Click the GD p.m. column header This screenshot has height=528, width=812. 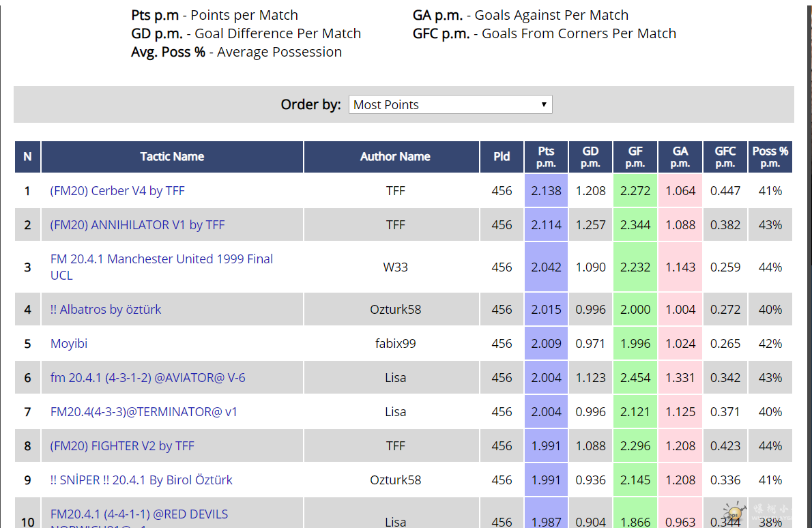click(x=590, y=157)
